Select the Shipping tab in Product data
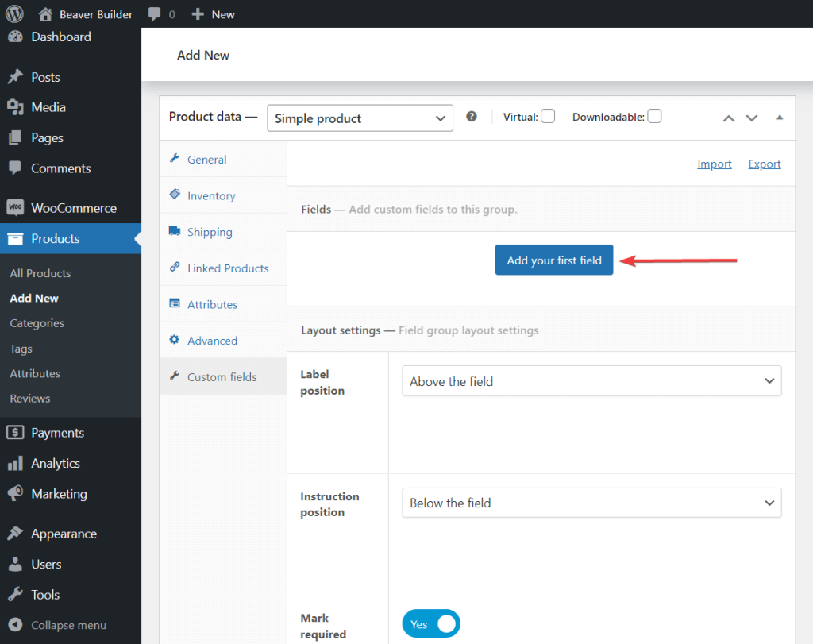The height and width of the screenshot is (644, 813). [x=210, y=231]
